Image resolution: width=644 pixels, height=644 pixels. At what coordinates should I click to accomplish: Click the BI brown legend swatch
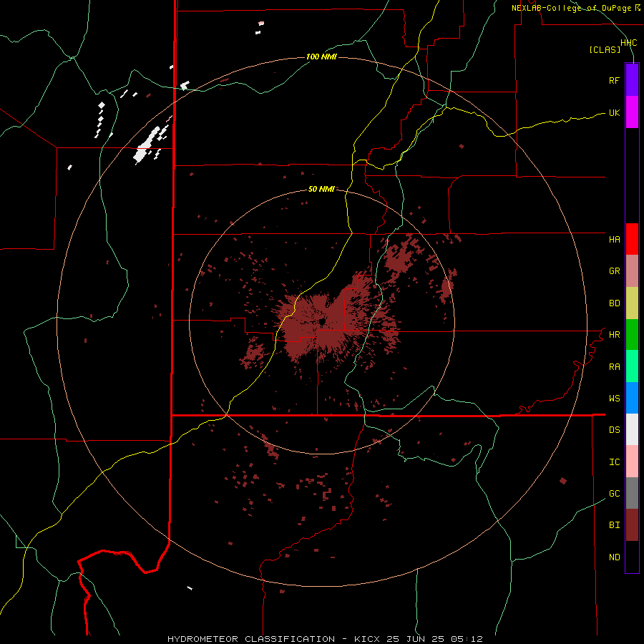(x=632, y=525)
